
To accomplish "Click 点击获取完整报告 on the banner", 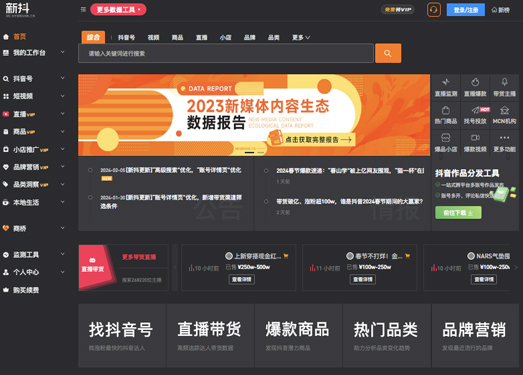I will (318, 139).
